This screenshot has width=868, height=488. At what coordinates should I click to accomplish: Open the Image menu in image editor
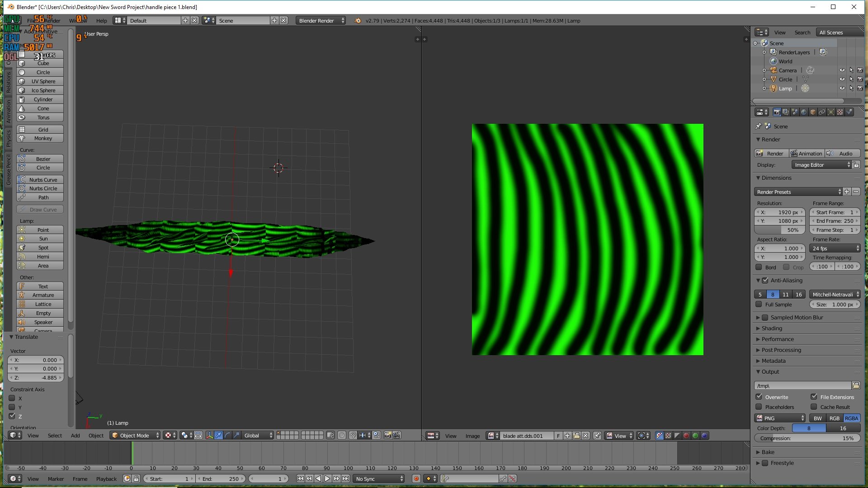(472, 436)
